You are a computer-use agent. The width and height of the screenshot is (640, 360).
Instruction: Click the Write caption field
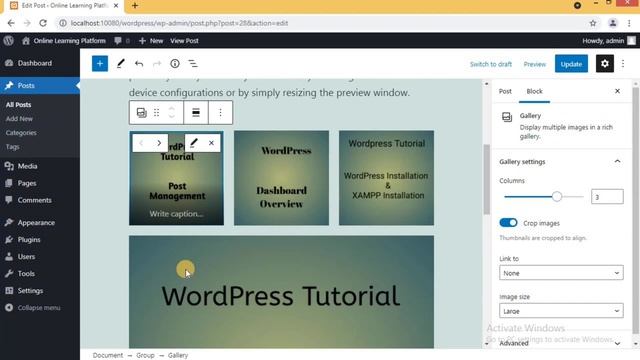pos(176,213)
